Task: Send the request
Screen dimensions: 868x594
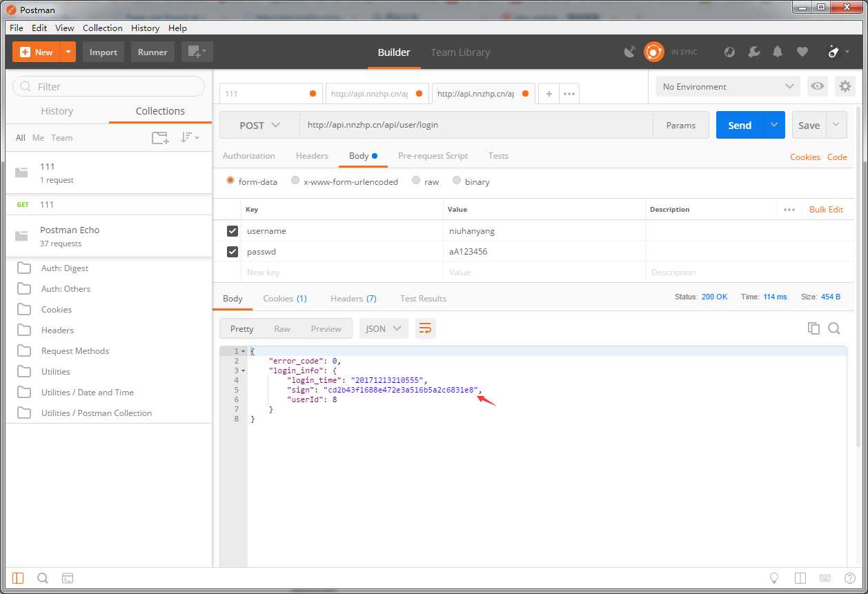Action: [x=740, y=125]
